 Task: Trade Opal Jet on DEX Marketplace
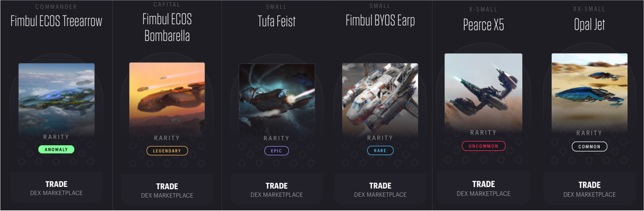[x=589, y=189]
